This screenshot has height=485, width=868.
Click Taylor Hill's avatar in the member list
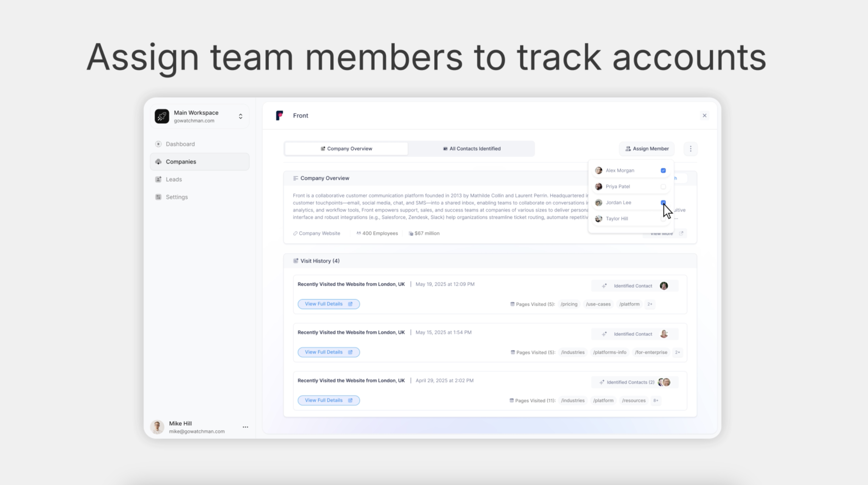pos(598,219)
